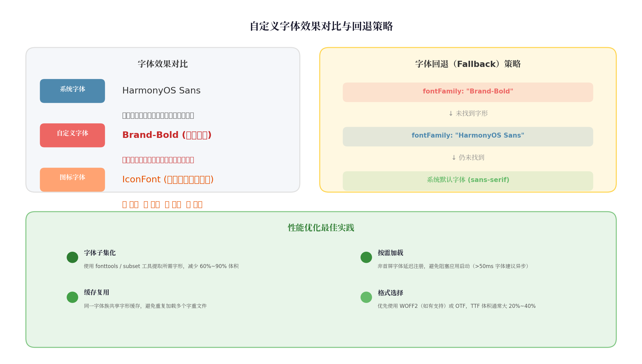Screen dimensions: 642x364
Task: Click the 自定义字体 red label badge
Action: [x=72, y=135]
